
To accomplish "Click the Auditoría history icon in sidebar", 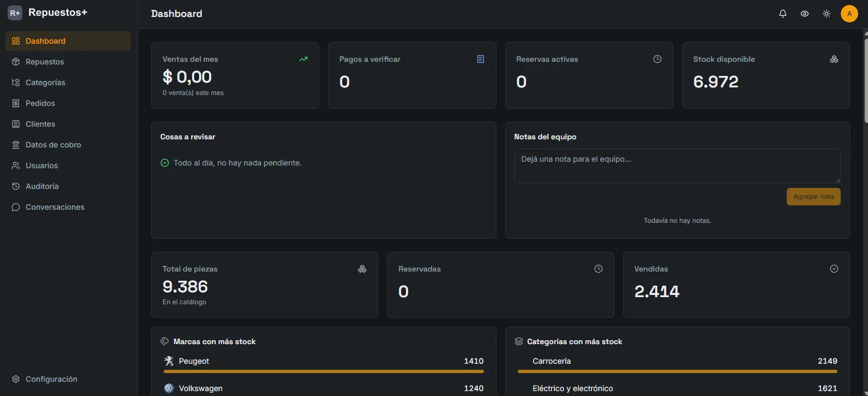I will tap(16, 186).
